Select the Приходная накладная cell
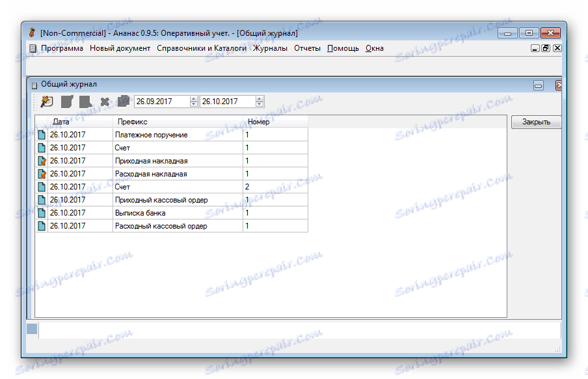 (x=178, y=161)
